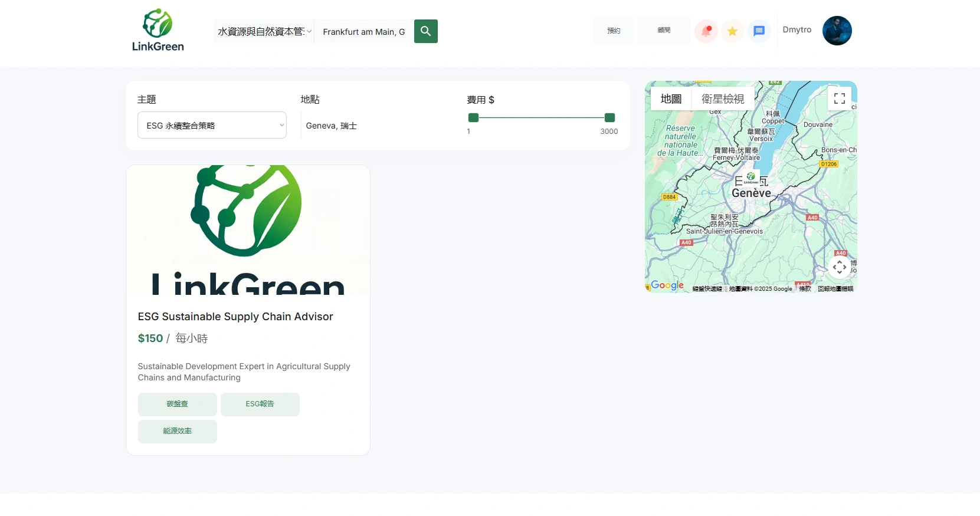Click the Dmytro username

[x=797, y=29]
